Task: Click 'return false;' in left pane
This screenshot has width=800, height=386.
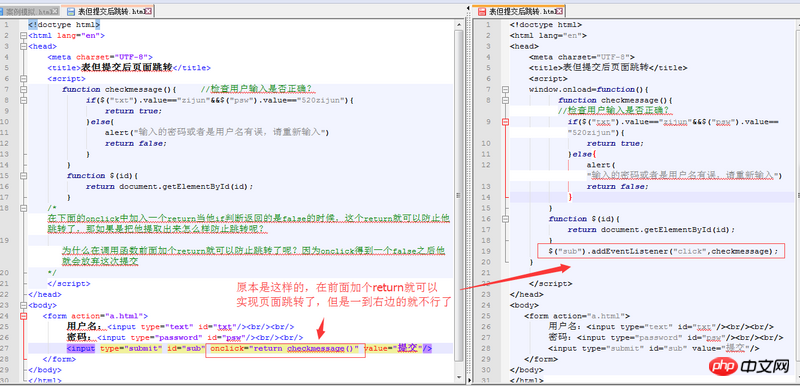Action: (136, 143)
